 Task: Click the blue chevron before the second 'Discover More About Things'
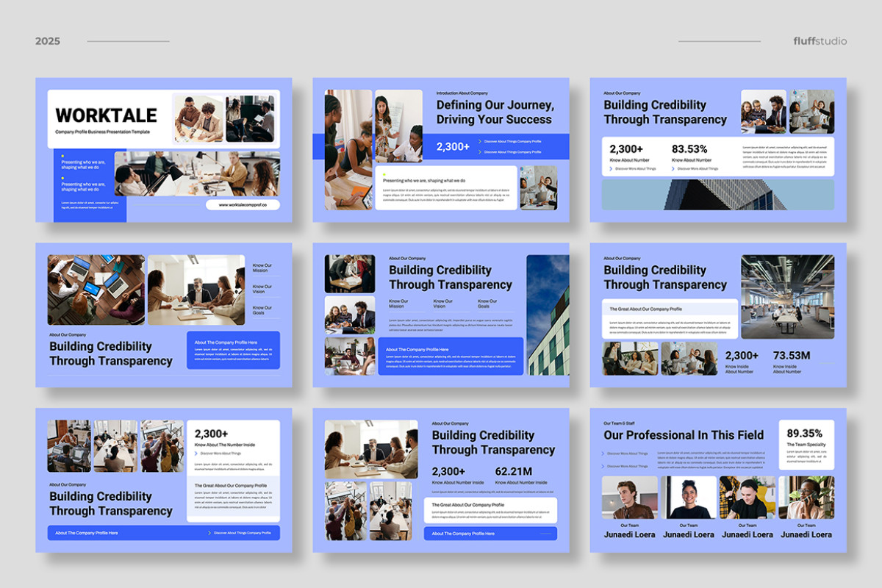pos(603,466)
